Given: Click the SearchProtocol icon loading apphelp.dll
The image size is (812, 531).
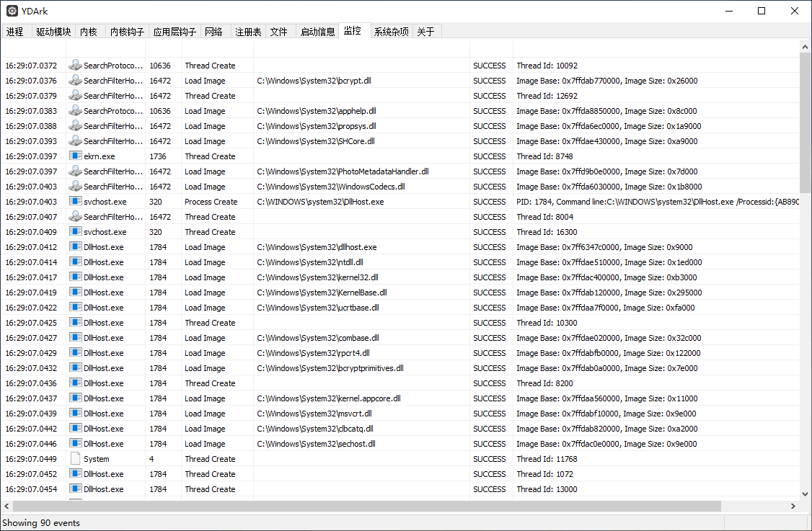Looking at the screenshot, I should [x=76, y=110].
